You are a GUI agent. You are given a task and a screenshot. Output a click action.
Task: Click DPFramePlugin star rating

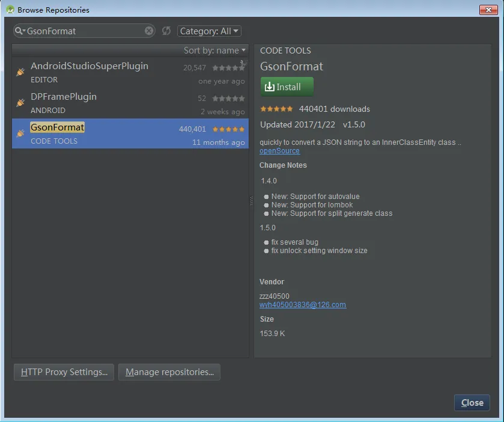(228, 99)
